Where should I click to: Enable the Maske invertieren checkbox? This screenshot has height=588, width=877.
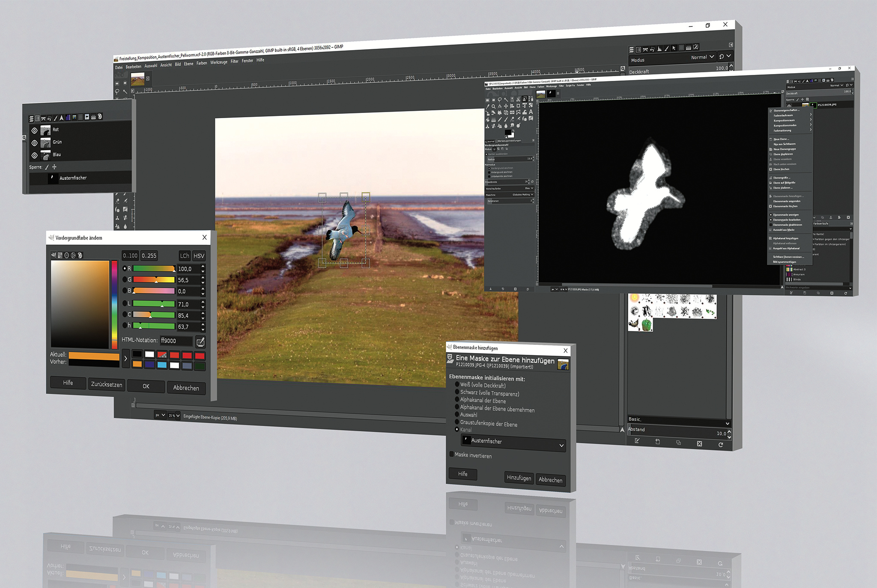[452, 454]
